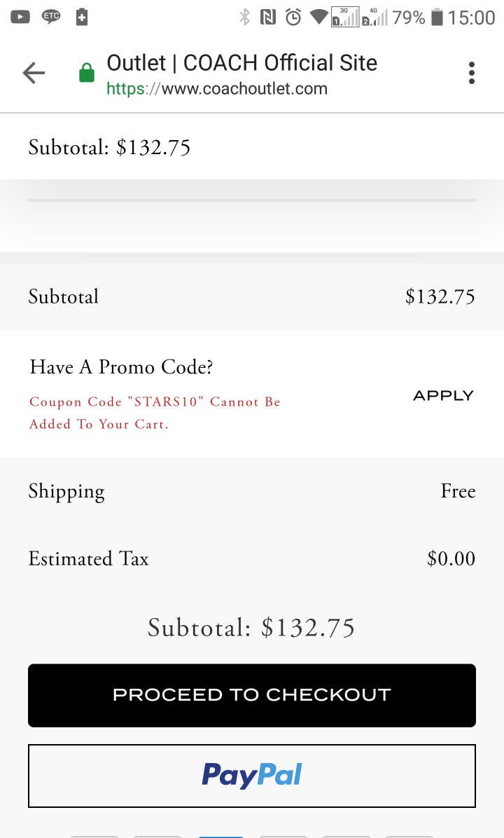Screen dimensions: 504x838
Task: Tap the battery saver plus icon
Action: point(82,17)
